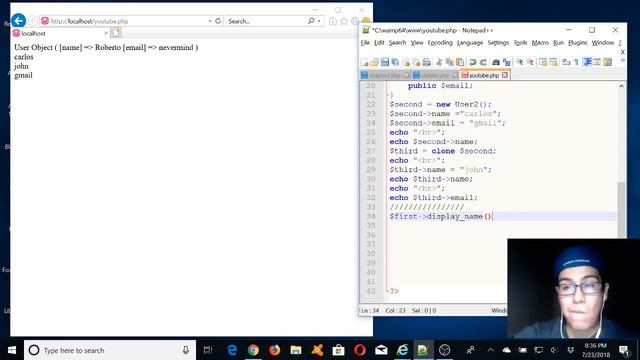Click the browser Back arrow button
640x360 pixels.
tap(18, 20)
